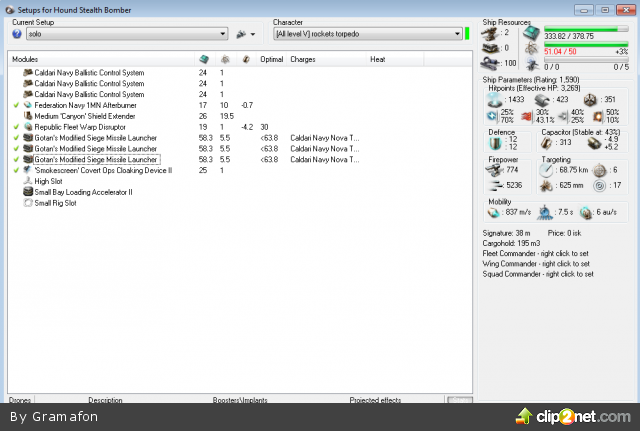Screen dimensions: 640x431
Task: Click the red powergrid usage progress bar
Action: pyautogui.click(x=586, y=45)
